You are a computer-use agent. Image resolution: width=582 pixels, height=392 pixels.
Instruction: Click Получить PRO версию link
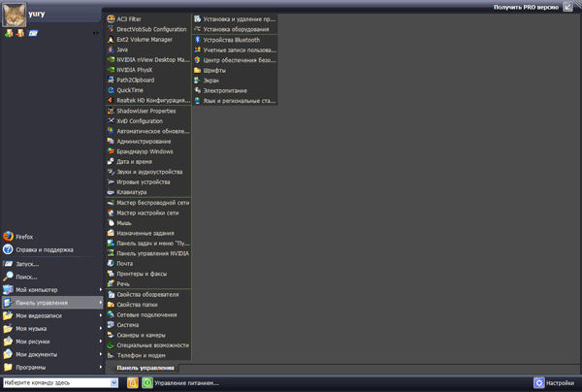click(x=526, y=7)
